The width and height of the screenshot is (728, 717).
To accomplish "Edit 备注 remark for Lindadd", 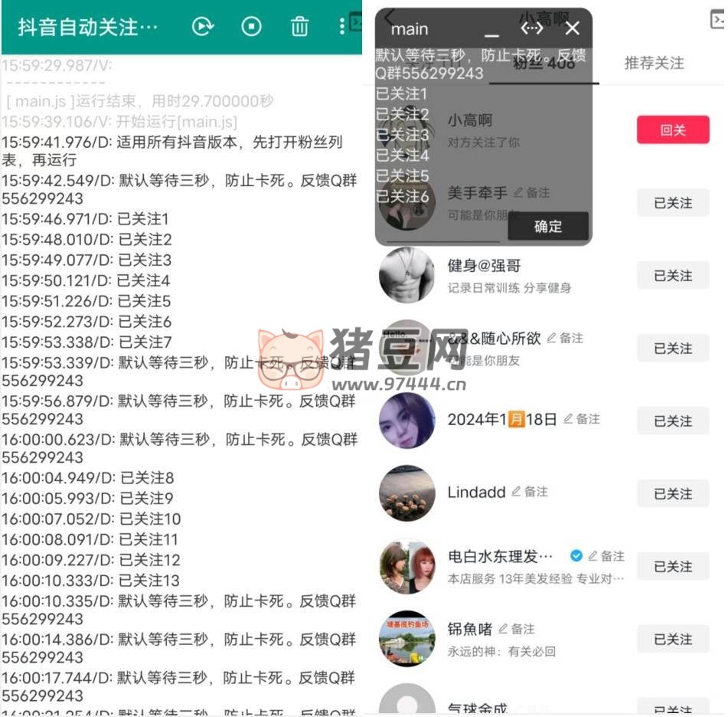I will pos(530,492).
